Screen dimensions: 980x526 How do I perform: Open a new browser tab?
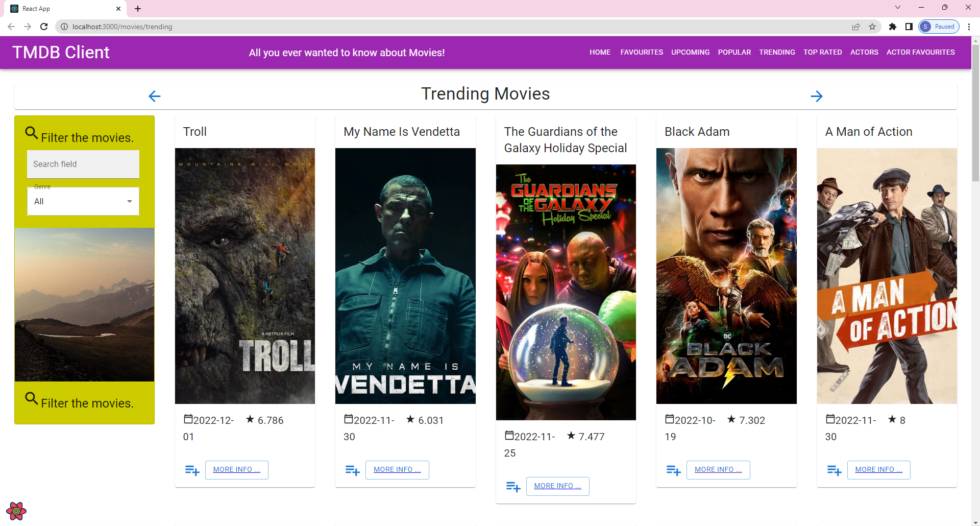pyautogui.click(x=138, y=9)
